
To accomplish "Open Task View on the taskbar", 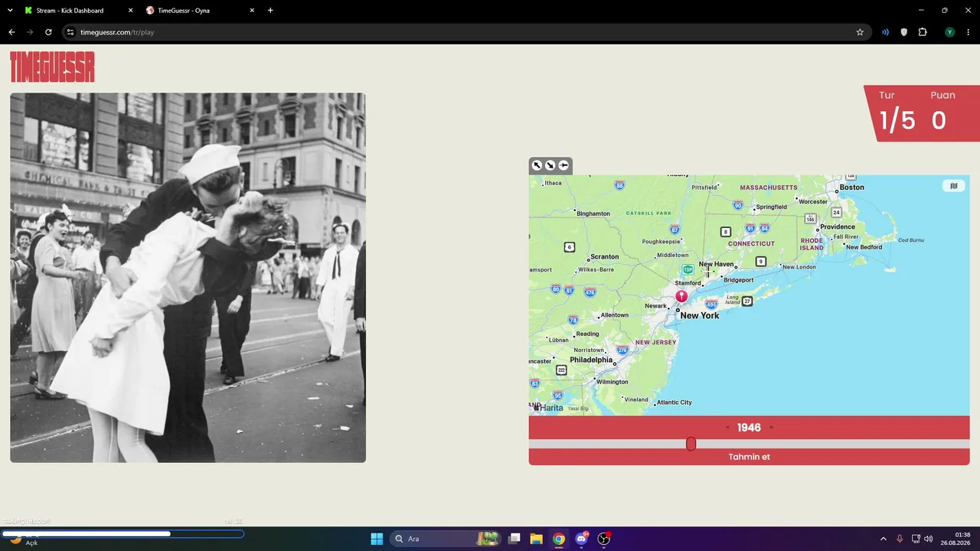I will click(514, 539).
